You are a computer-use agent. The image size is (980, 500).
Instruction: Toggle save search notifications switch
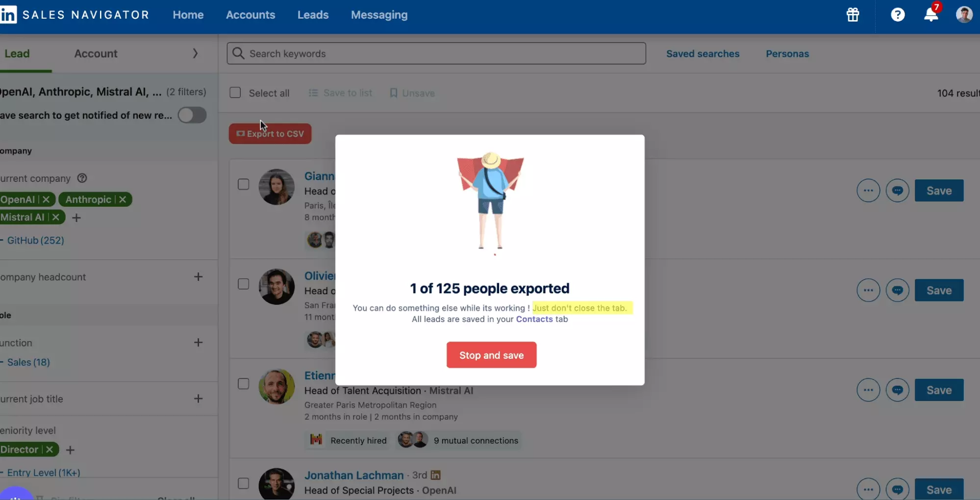tap(192, 115)
